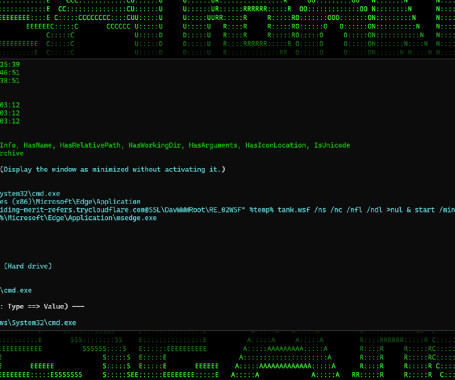The image size is (455, 380).
Task: Click the "ystem32\cmd.exe" path line
Action: click(x=30, y=194)
